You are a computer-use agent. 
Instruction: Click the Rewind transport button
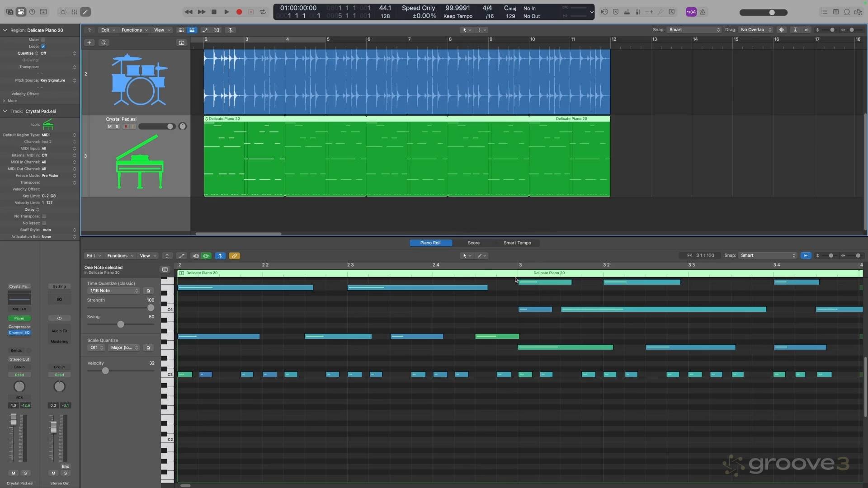pos(189,12)
